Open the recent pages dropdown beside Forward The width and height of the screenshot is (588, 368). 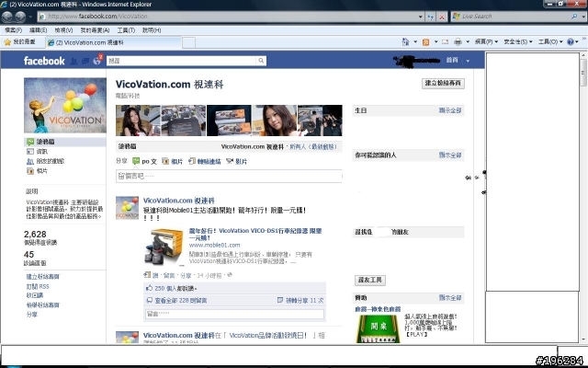(30, 17)
